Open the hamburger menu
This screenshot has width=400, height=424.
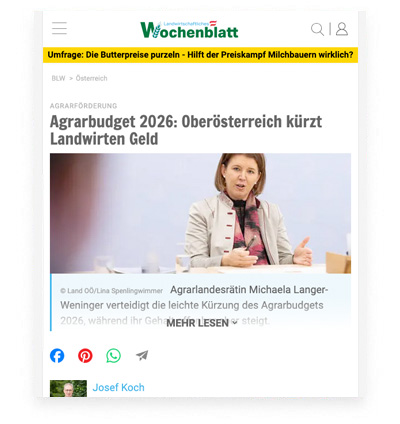[59, 28]
